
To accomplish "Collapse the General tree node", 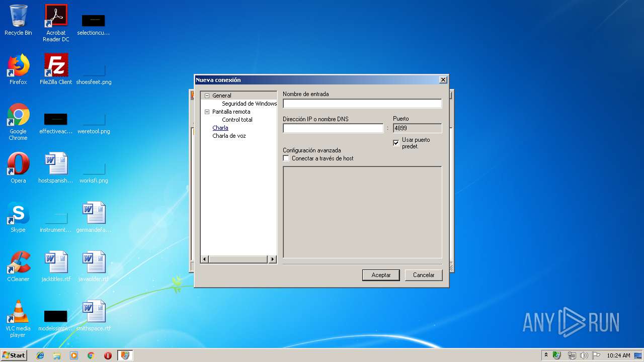I will pyautogui.click(x=207, y=96).
